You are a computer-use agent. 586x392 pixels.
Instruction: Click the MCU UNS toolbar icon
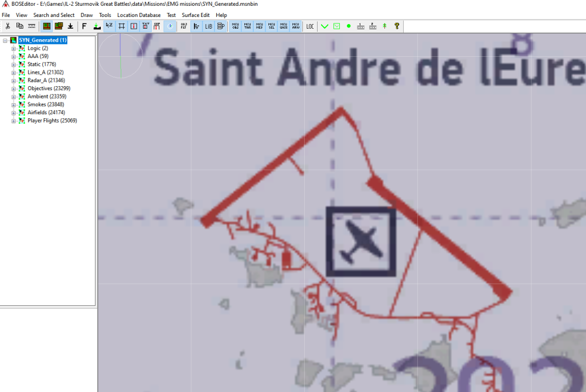[284, 26]
